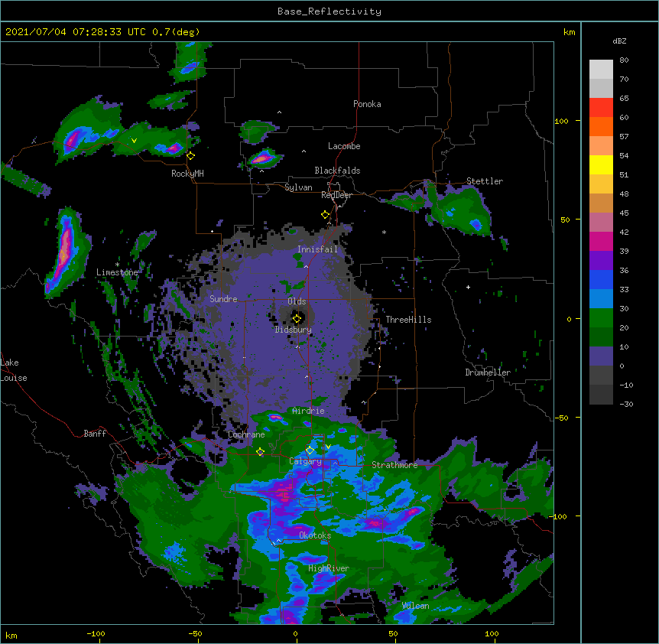This screenshot has width=659, height=644.
Task: Click the yellow radar site marker above Didsbury
Action: (x=297, y=319)
